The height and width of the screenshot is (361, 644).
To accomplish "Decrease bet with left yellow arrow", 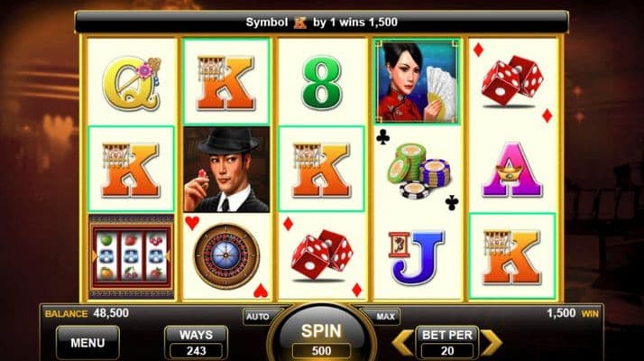I will click(402, 341).
